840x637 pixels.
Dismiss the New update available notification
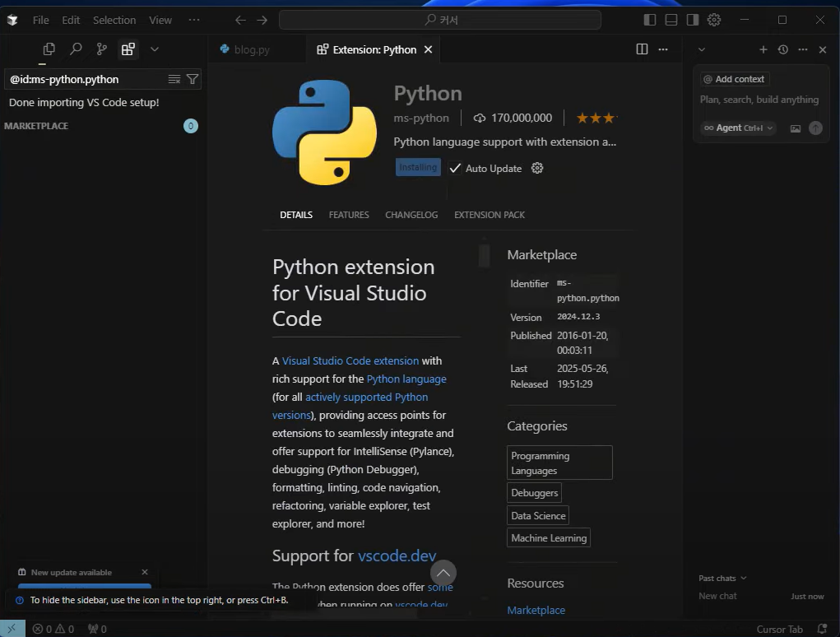(145, 572)
